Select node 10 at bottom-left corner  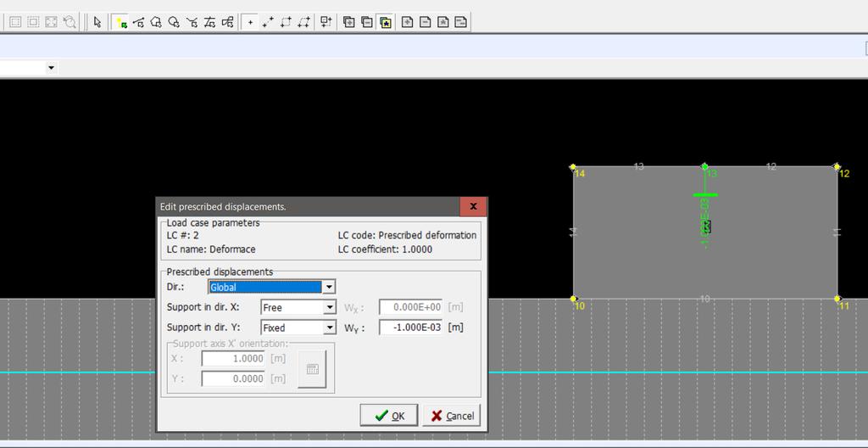574,299
